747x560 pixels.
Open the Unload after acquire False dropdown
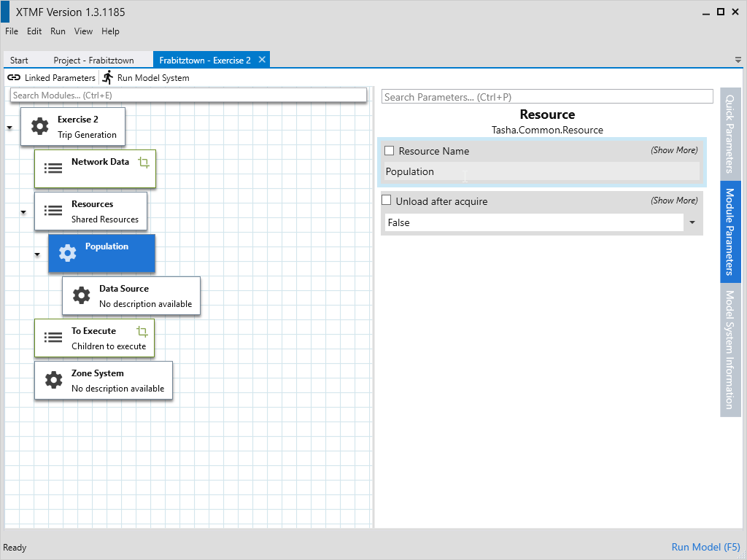click(691, 222)
